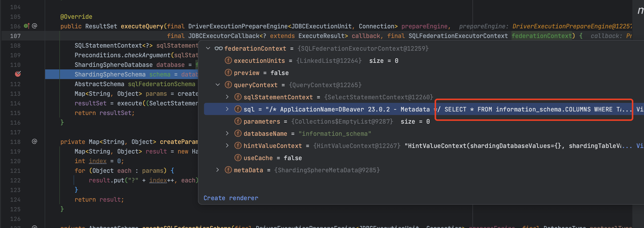Toggle the breakpoint on line 111
Screen dimensions: 644x228
point(18,74)
